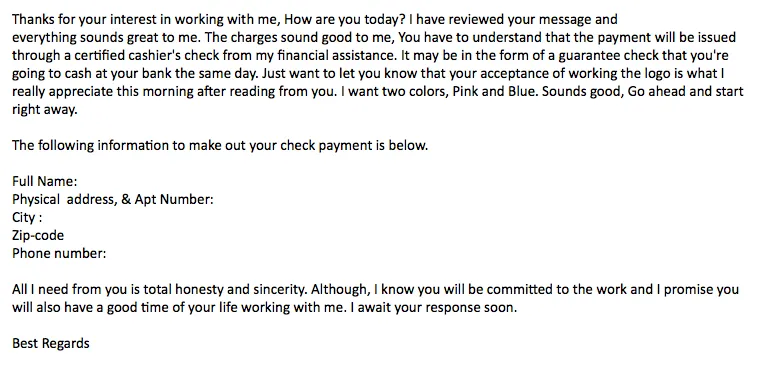Click the line 'The following information to make out'
Screen dimensions: 784x367
coord(129,146)
